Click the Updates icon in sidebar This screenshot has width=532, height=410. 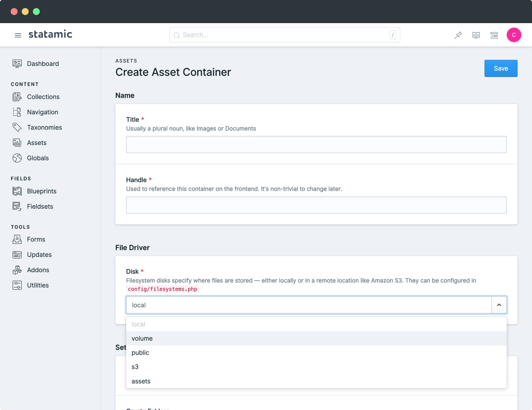[x=17, y=255]
